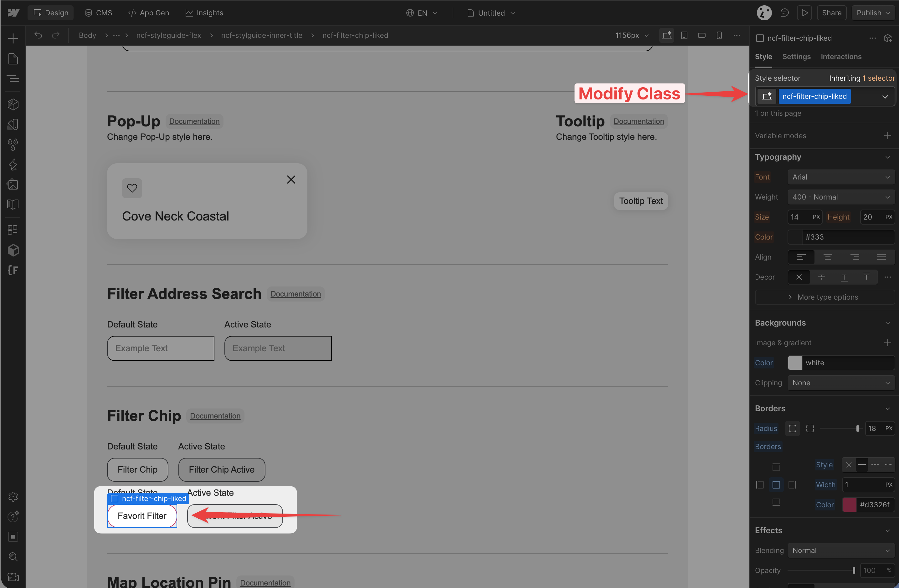This screenshot has width=899, height=588.
Task: Open the Tooltip Documentation link
Action: [x=638, y=121]
